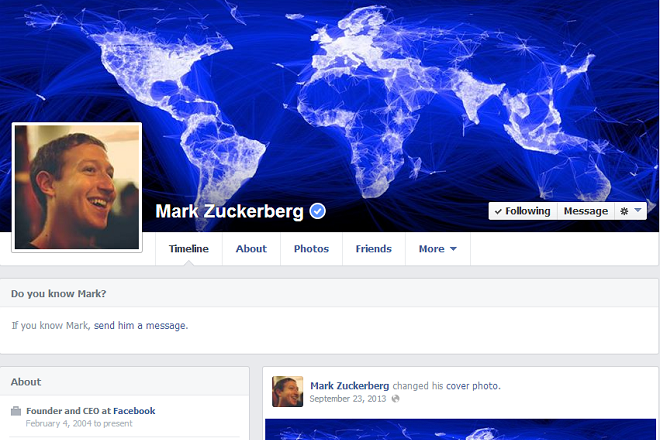Click Mark Zuckerberg name link in post
Screen dimensions: 660x440
(x=349, y=386)
